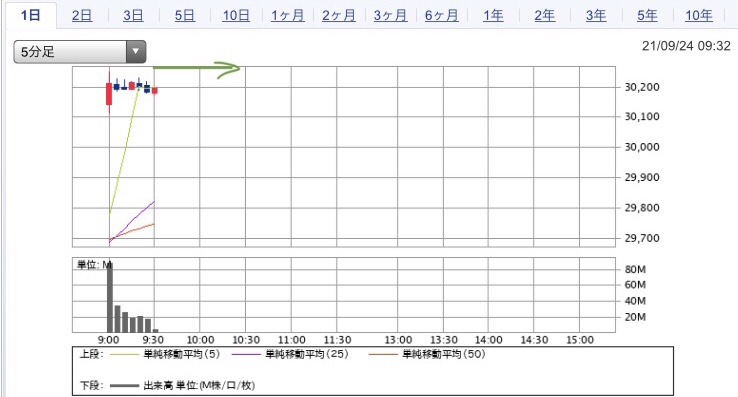This screenshot has height=397, width=738.
Task: Click the first red candlestick at 9:00
Action: point(109,93)
